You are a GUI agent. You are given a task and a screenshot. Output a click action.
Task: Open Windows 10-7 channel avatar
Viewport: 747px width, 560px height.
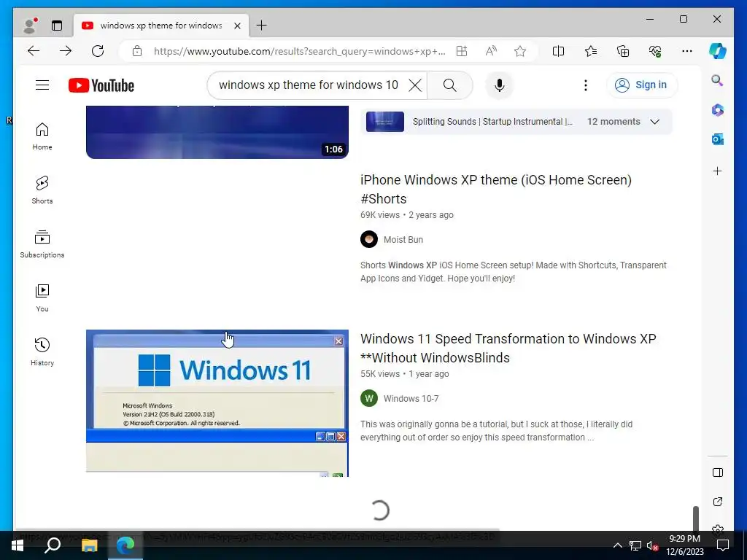tap(369, 399)
